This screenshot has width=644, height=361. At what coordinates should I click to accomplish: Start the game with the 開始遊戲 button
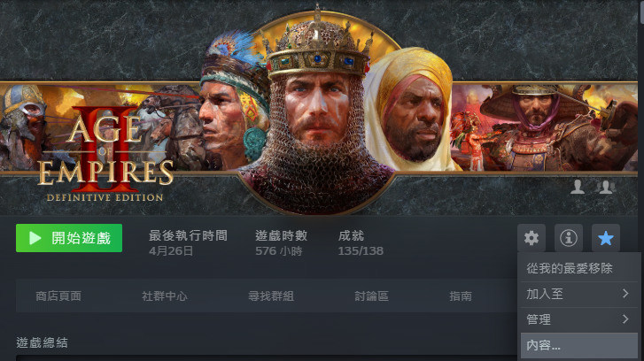click(69, 238)
